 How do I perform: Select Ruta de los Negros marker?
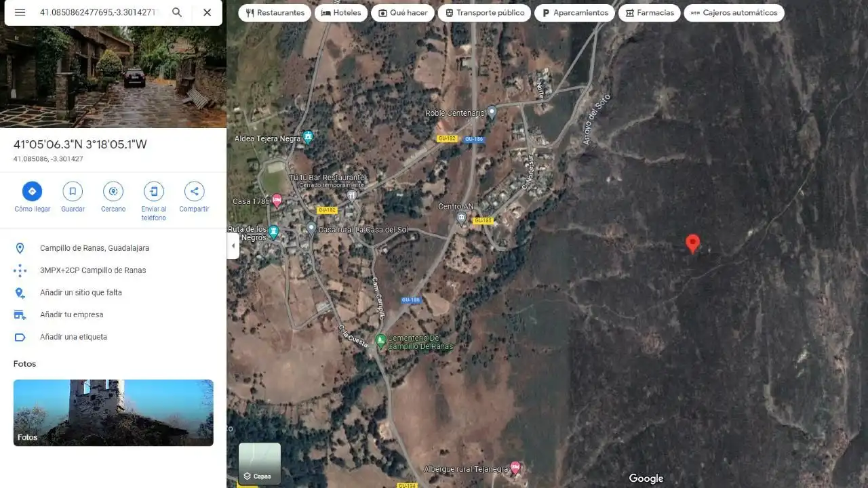[273, 232]
